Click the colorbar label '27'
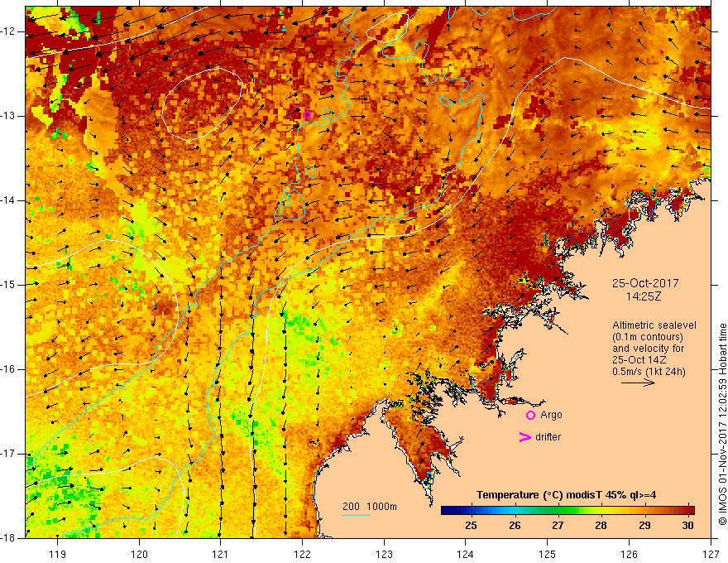This screenshot has height=563, width=728. click(558, 526)
